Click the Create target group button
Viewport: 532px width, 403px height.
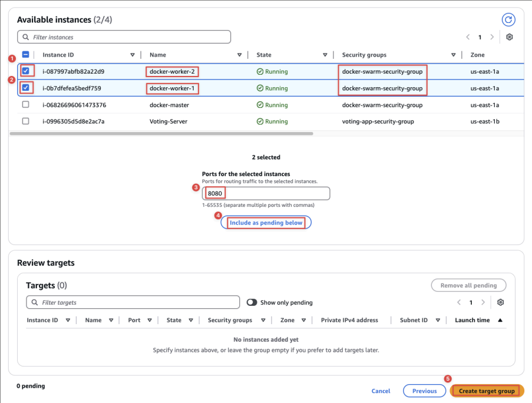click(x=487, y=391)
